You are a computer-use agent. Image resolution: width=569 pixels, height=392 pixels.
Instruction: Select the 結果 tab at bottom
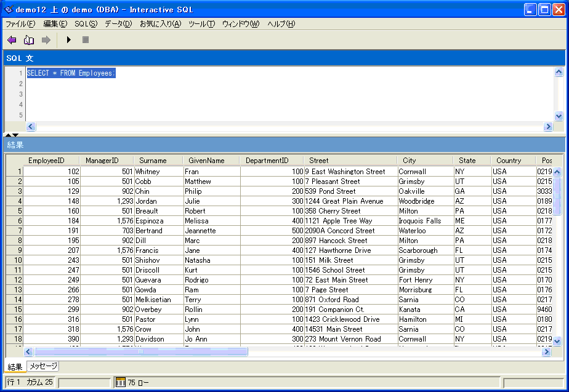pos(15,367)
